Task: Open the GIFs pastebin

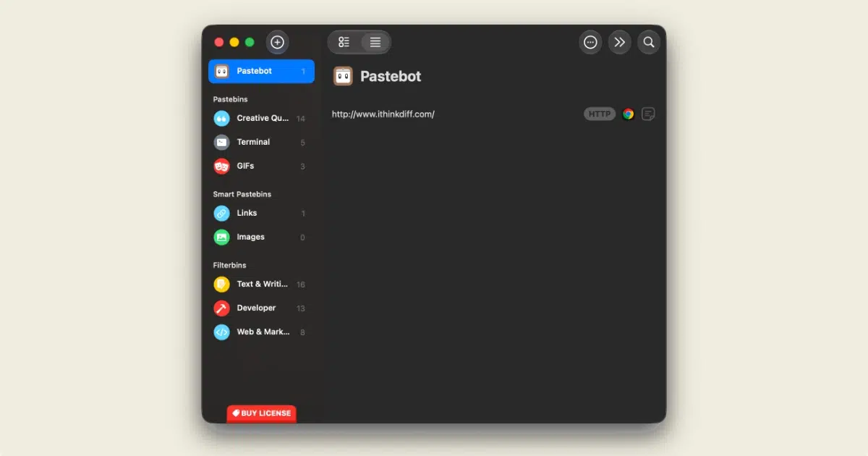Action: coord(261,166)
